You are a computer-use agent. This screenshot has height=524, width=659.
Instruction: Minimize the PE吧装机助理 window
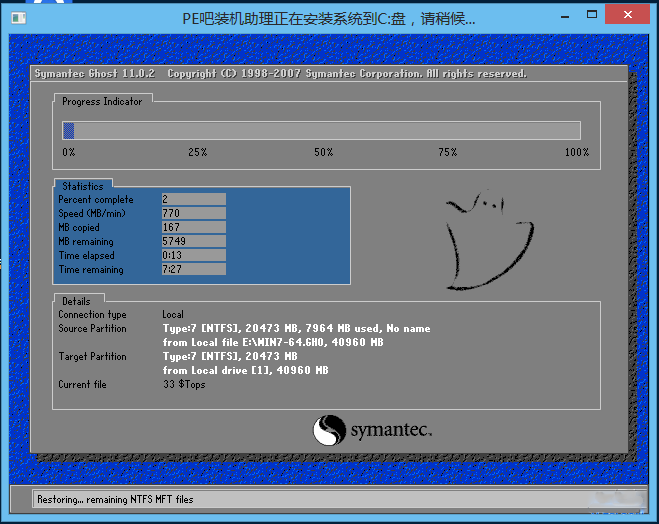tap(565, 17)
